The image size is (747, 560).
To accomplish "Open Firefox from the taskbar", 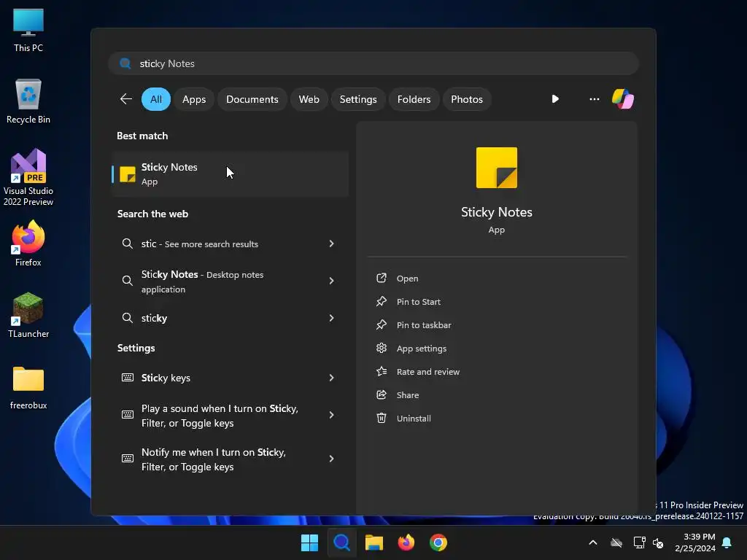I will click(406, 542).
